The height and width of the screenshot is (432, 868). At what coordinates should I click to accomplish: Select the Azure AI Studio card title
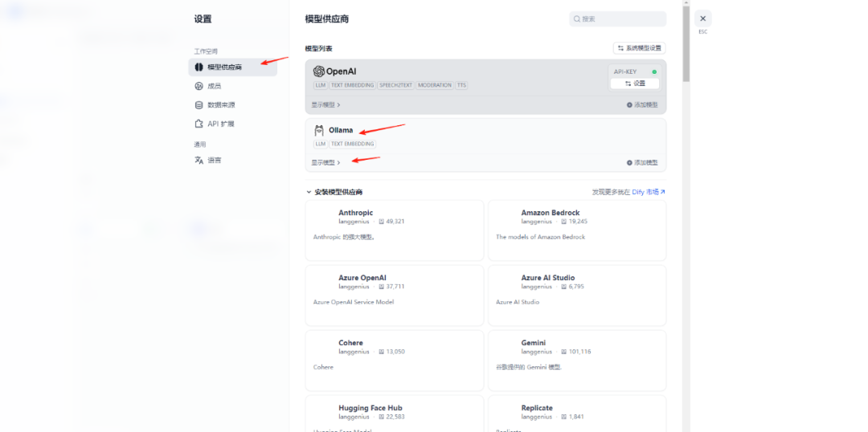coord(548,278)
